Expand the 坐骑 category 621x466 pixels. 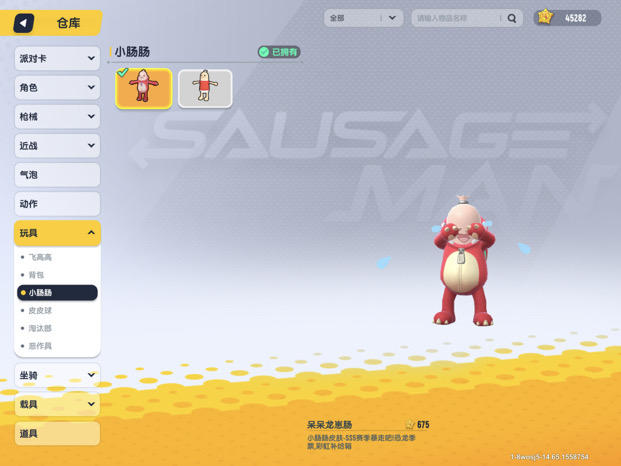[57, 375]
